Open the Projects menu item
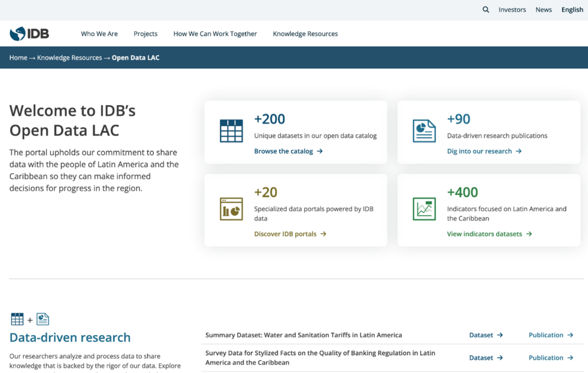 click(145, 34)
